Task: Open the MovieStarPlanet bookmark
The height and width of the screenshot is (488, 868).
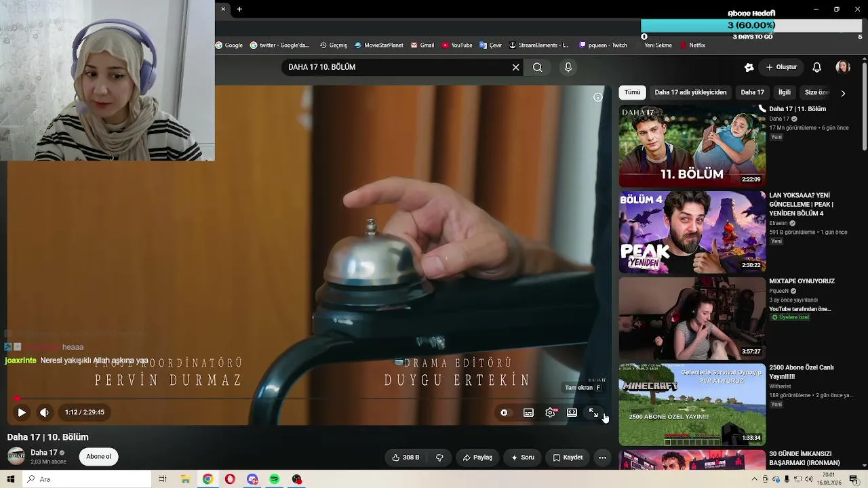Action: pyautogui.click(x=379, y=45)
